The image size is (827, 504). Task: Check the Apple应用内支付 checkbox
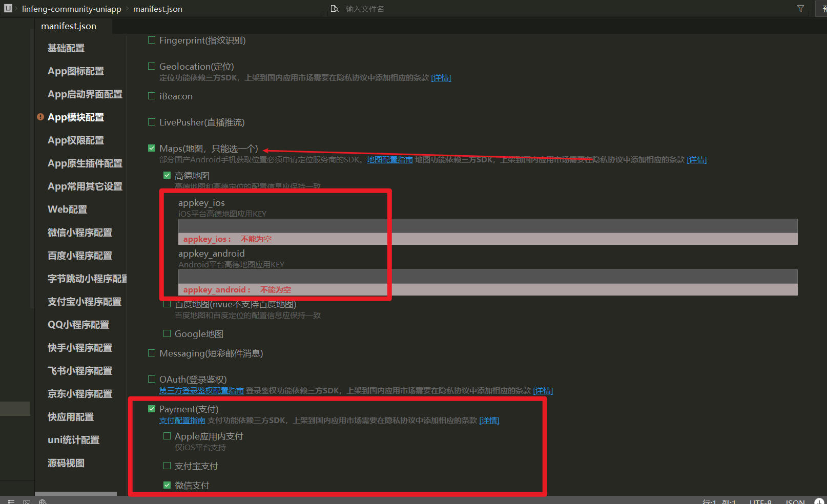tap(167, 436)
